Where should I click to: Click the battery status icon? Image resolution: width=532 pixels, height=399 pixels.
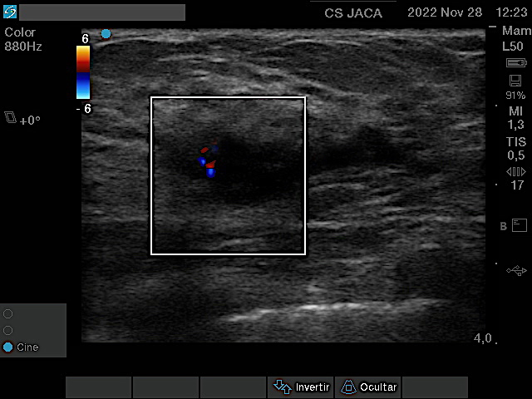515,63
